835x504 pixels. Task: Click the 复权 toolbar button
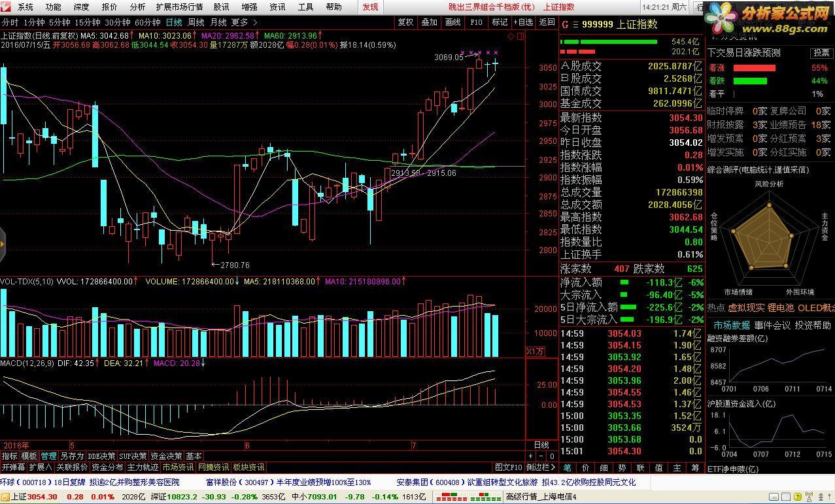tap(405, 22)
